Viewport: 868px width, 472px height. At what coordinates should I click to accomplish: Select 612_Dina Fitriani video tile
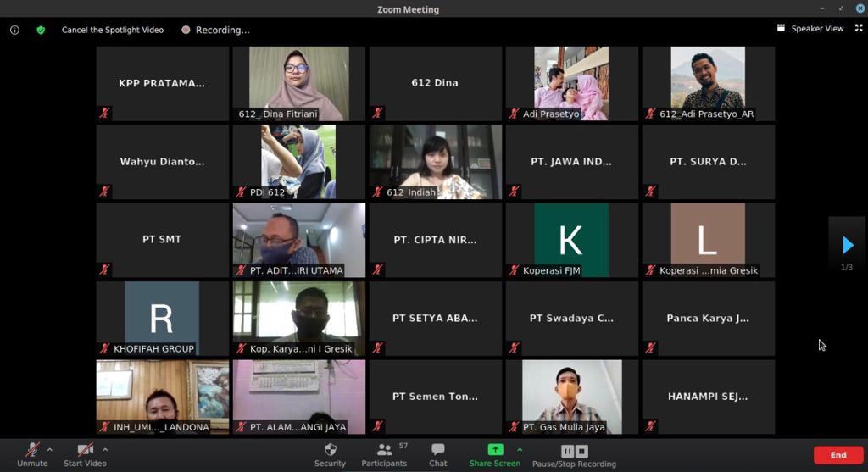pyautogui.click(x=298, y=83)
